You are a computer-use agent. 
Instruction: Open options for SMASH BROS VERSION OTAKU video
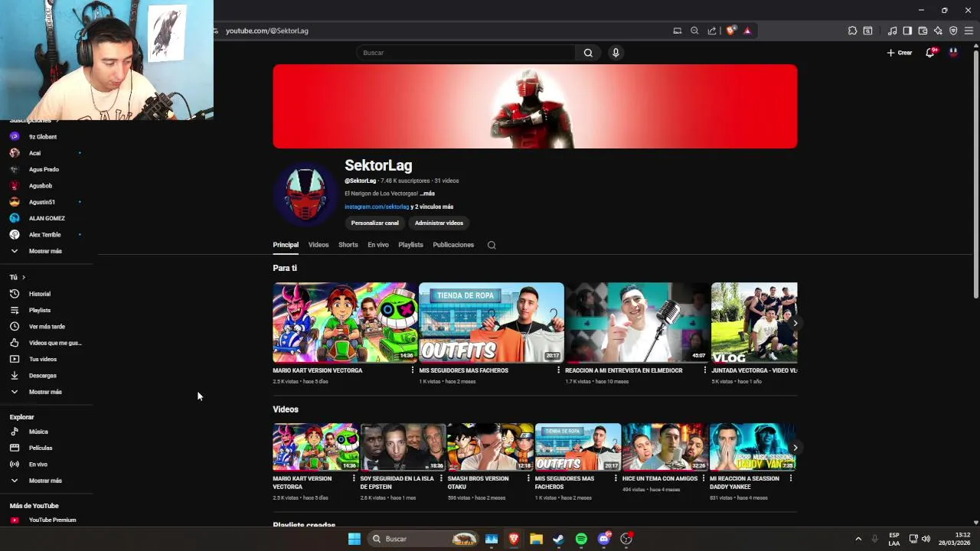(x=528, y=478)
